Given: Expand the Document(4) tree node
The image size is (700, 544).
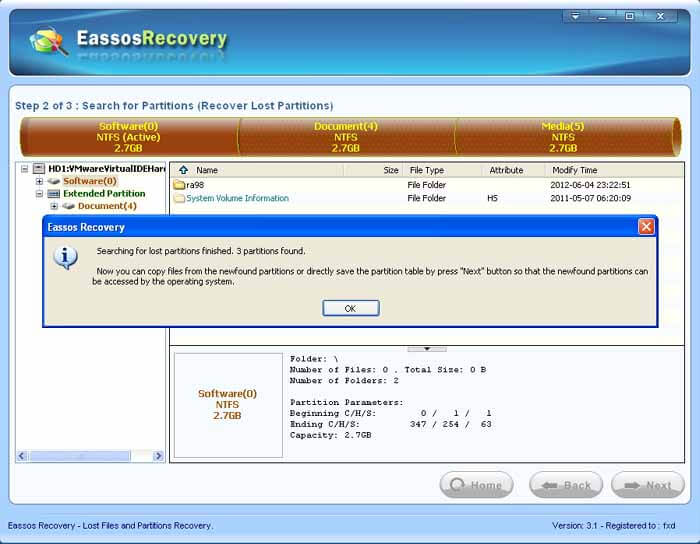Looking at the screenshot, I should (54, 206).
